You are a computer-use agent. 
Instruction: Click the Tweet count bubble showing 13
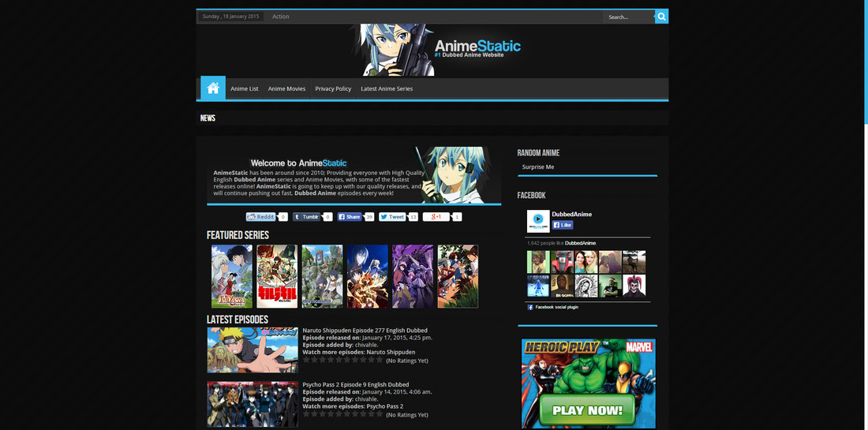tap(413, 217)
